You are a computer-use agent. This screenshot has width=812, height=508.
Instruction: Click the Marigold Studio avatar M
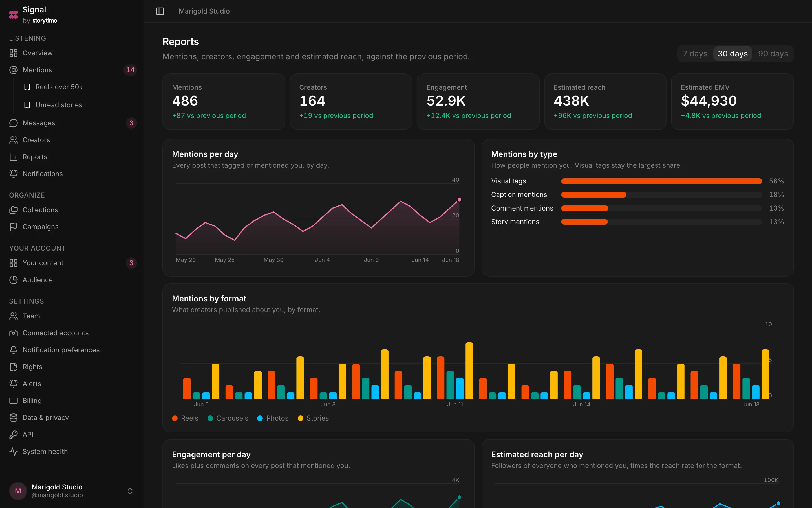pyautogui.click(x=18, y=491)
